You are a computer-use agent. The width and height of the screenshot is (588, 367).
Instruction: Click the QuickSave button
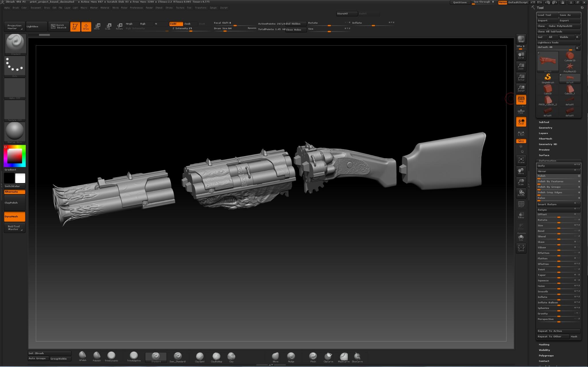pos(460,2)
